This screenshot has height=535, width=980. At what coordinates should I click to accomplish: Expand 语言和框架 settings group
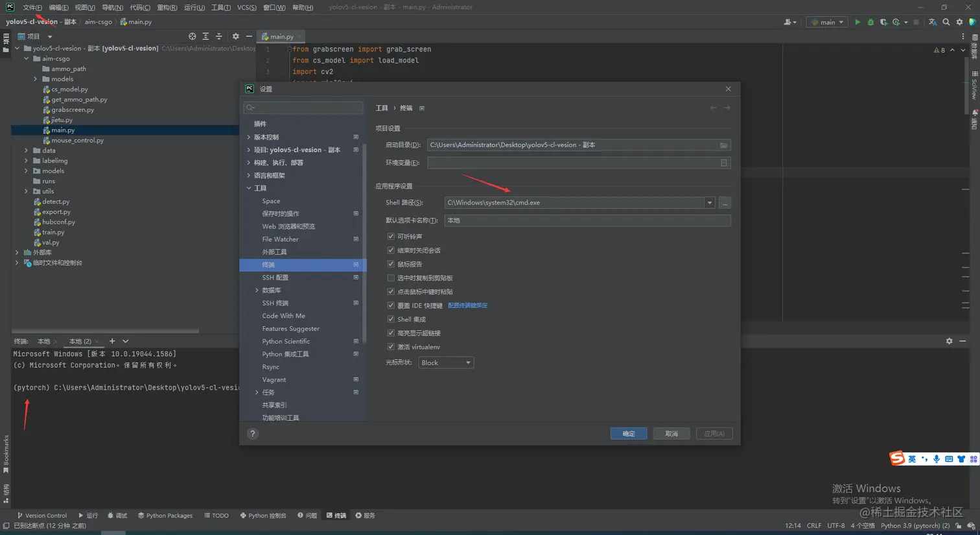click(249, 176)
